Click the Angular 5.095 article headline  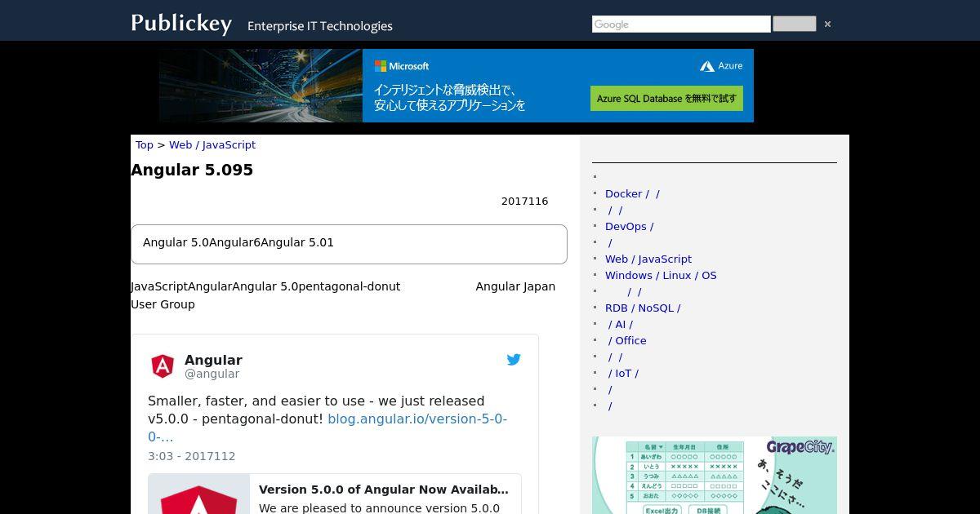tap(192, 170)
